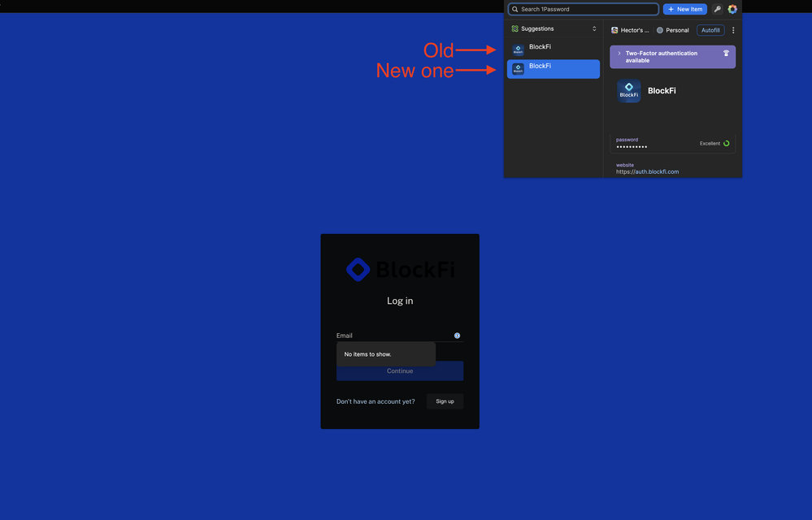The image size is (812, 520).
Task: Click the two-factor banner watchtower icon
Action: [x=726, y=54]
